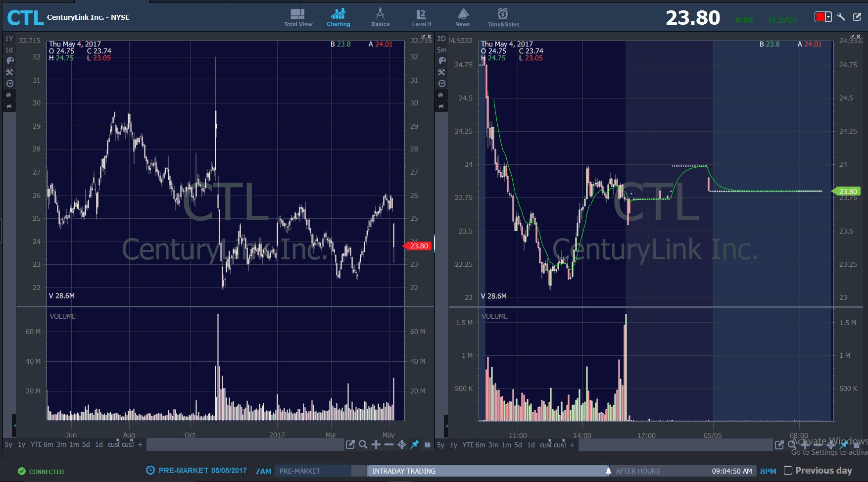
Task: Toggle left chart flame icon
Action: pyautogui.click(x=9, y=95)
